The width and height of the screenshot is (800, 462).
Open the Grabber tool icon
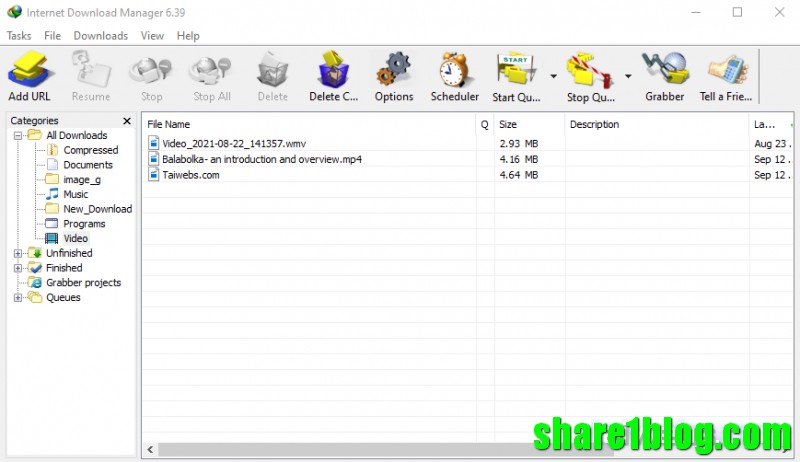664,69
